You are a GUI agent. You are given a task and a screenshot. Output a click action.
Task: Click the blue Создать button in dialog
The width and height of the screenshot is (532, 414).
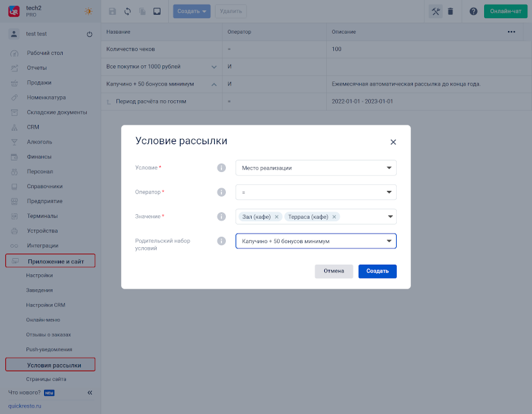pos(377,271)
